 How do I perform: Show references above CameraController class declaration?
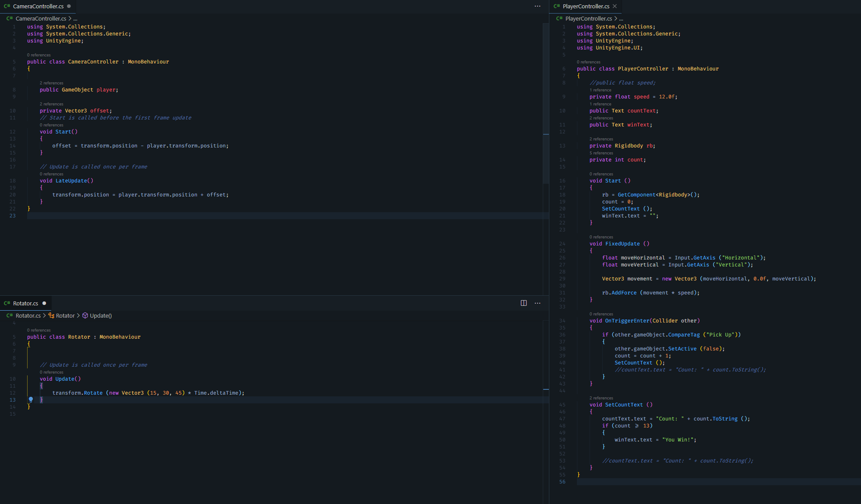[x=39, y=55]
